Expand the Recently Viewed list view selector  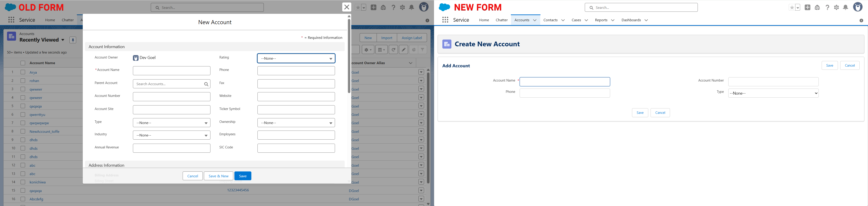(x=63, y=40)
